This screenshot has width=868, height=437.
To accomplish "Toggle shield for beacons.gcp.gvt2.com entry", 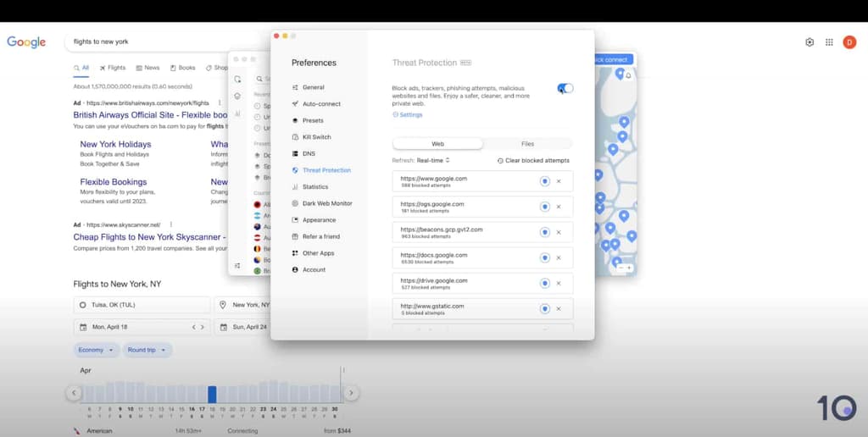I will tap(545, 232).
